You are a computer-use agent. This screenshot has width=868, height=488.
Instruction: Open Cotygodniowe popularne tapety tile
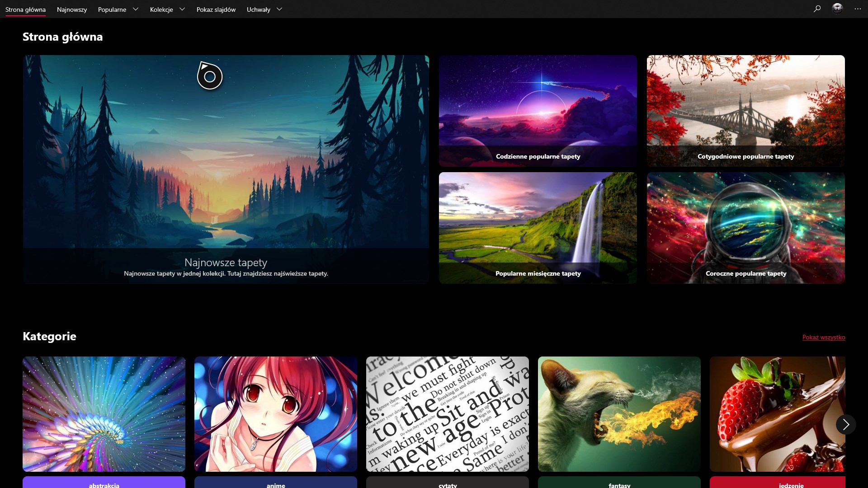click(x=745, y=111)
